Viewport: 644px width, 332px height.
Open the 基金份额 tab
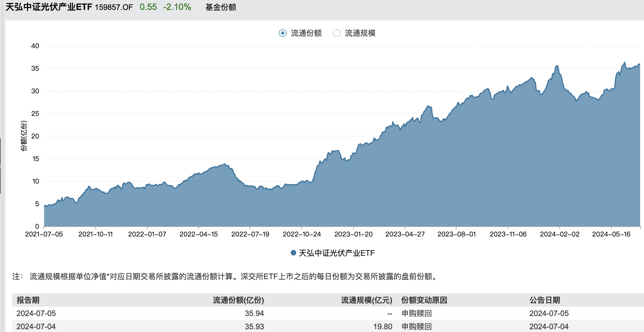(221, 7)
